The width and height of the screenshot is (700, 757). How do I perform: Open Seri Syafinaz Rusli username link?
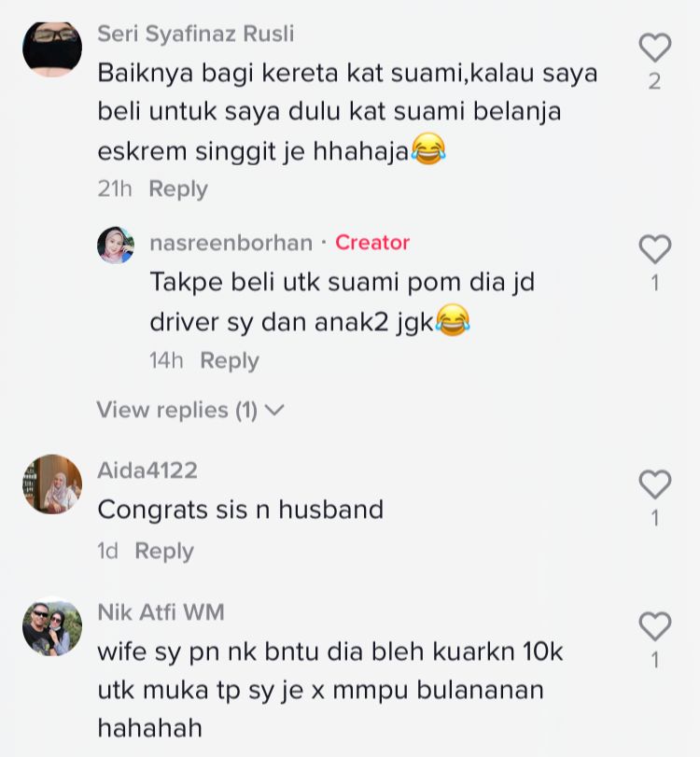tap(195, 34)
